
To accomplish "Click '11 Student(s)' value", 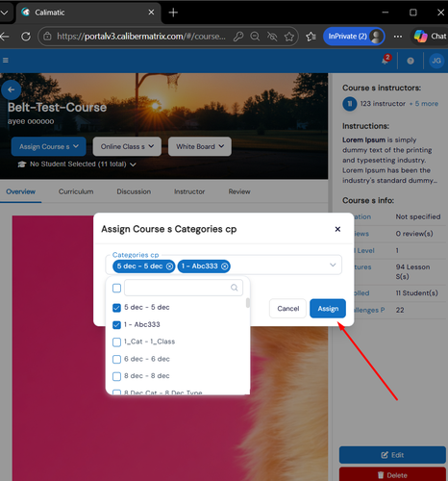I will tap(416, 293).
